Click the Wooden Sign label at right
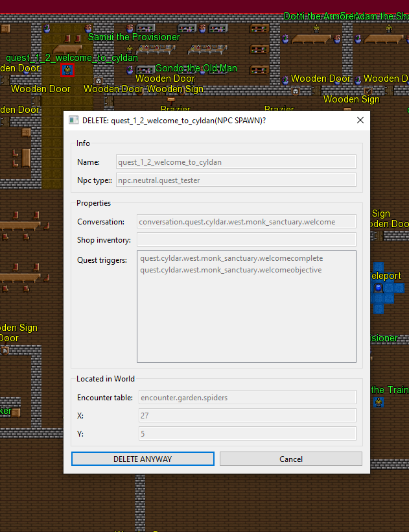409x532 pixels. click(x=351, y=99)
